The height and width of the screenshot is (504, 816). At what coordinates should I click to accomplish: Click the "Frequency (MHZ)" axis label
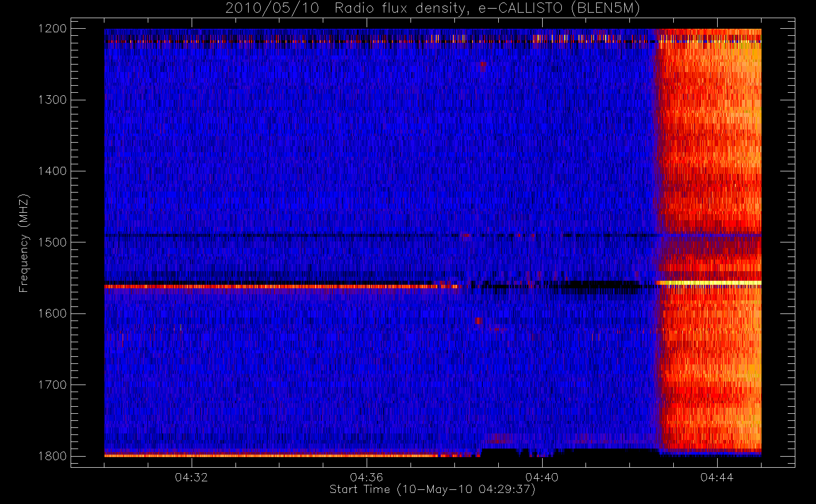pyautogui.click(x=23, y=243)
